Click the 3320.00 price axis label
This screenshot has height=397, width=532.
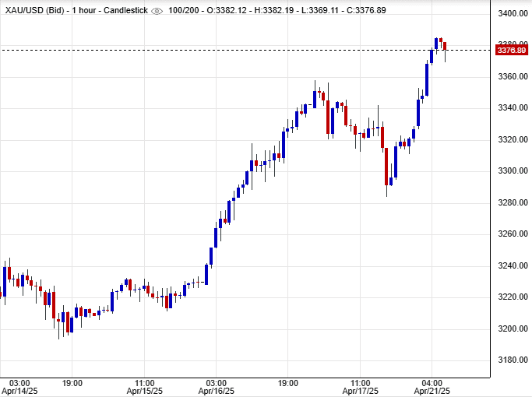point(513,139)
